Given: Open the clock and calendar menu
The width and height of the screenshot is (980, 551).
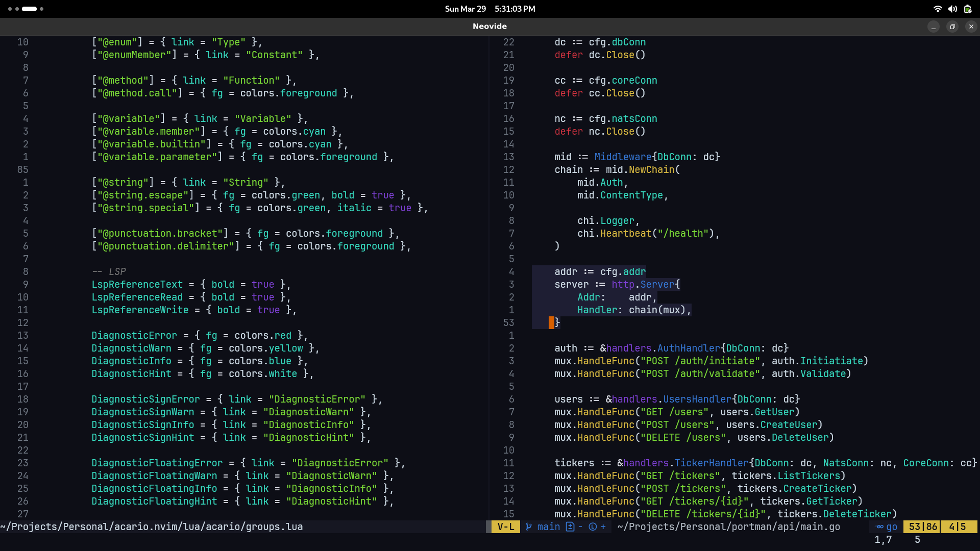Looking at the screenshot, I should [x=489, y=9].
